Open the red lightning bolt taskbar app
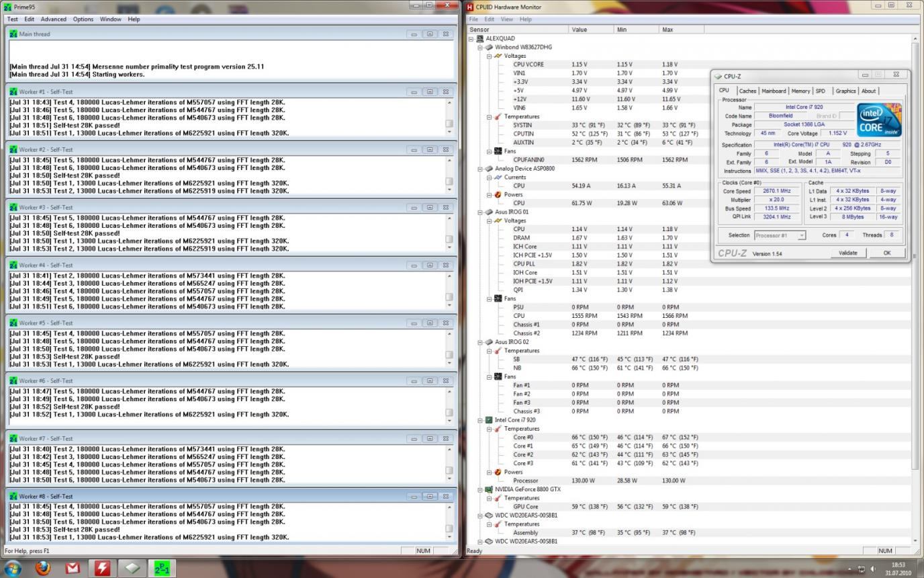Image resolution: width=924 pixels, height=578 pixels. point(102,568)
